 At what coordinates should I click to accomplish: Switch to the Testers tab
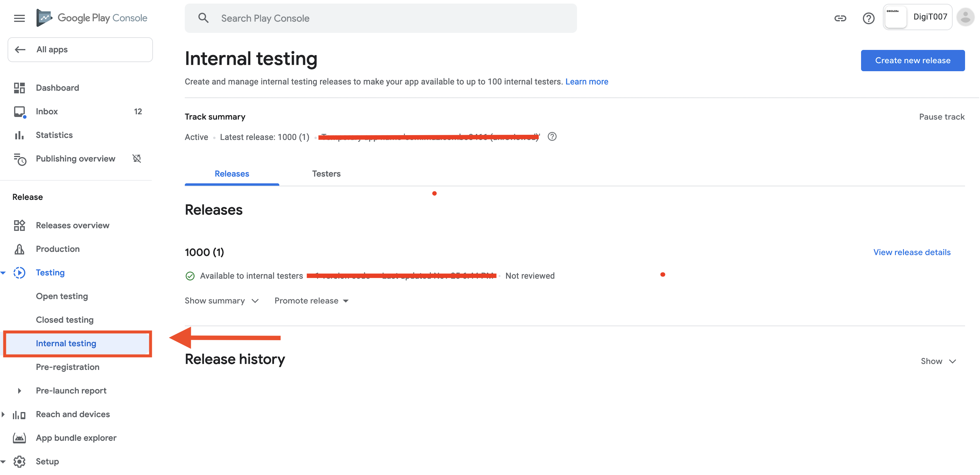(326, 174)
